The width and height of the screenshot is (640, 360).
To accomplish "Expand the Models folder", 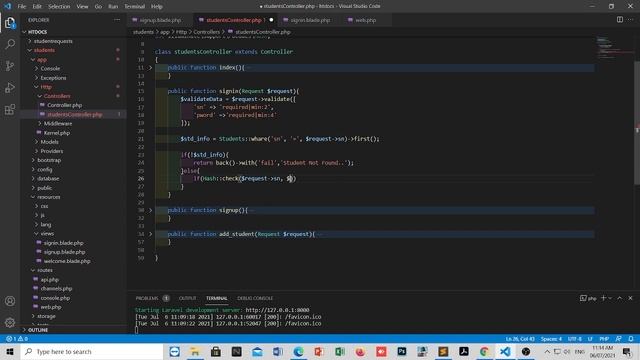I will [49, 142].
